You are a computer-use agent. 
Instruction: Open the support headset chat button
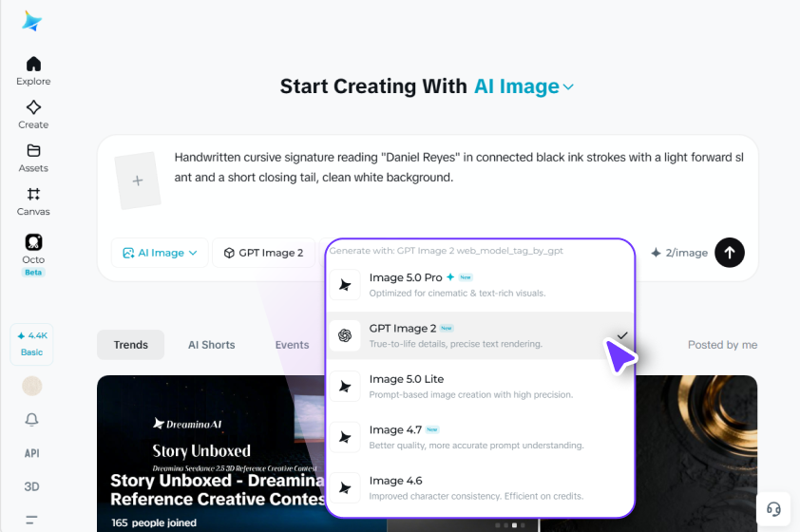point(773,509)
